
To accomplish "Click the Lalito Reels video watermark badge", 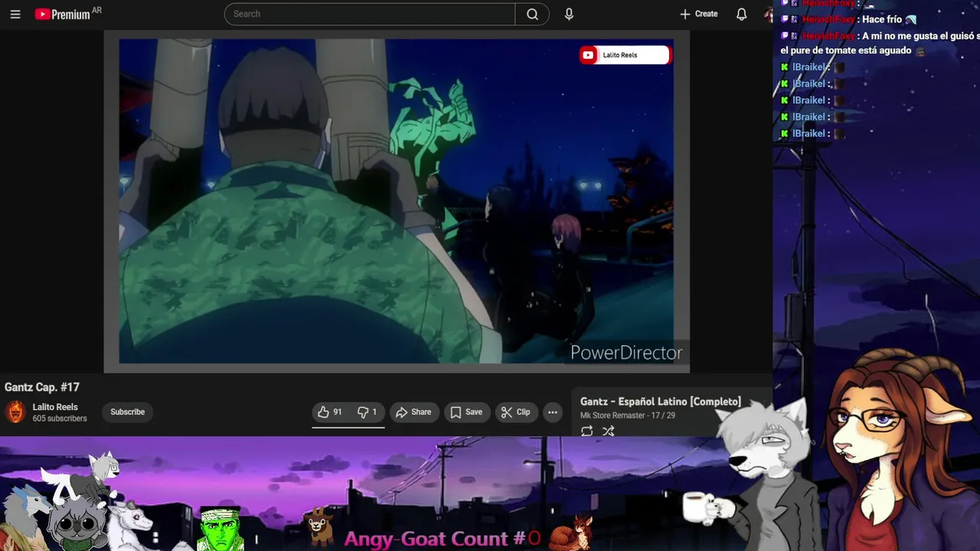I will (x=625, y=55).
